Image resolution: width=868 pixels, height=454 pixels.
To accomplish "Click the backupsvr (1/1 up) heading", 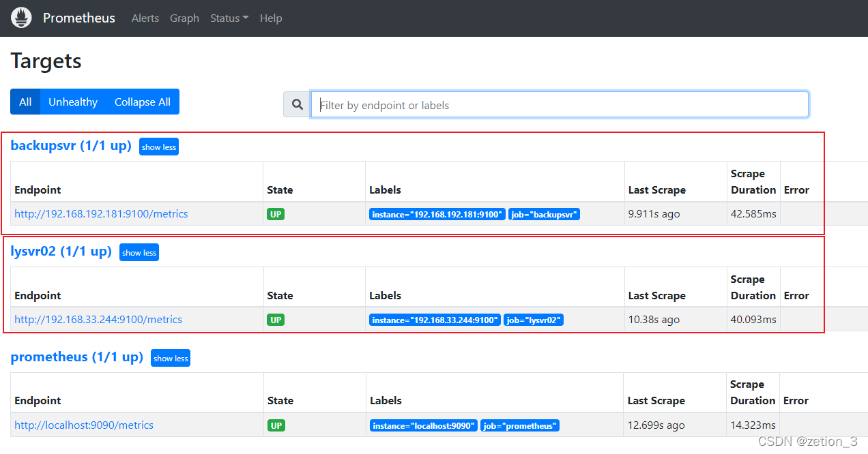I will pos(71,145).
